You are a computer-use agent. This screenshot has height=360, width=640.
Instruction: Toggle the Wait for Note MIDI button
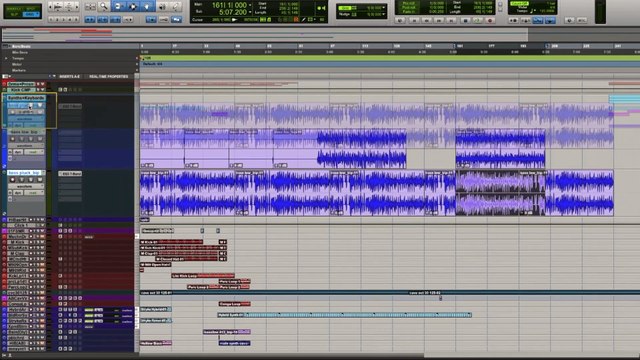click(x=513, y=20)
